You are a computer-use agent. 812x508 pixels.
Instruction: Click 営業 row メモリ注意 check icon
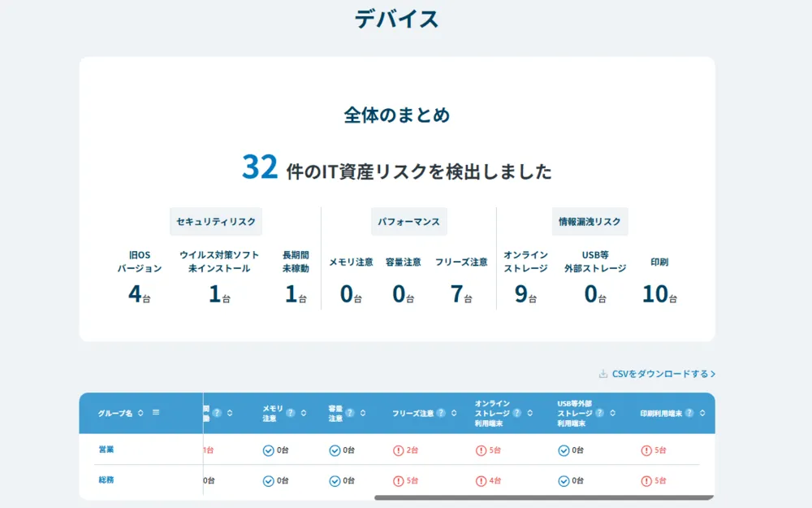coord(268,450)
